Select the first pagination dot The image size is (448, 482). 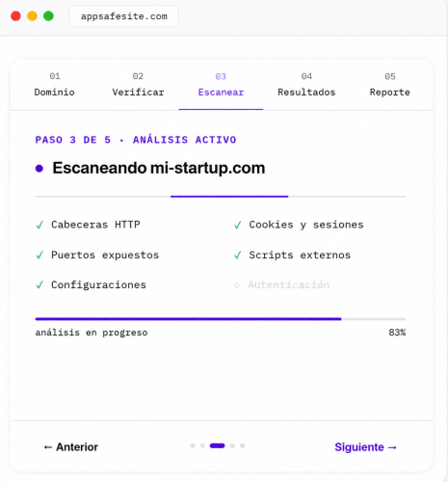pyautogui.click(x=193, y=445)
